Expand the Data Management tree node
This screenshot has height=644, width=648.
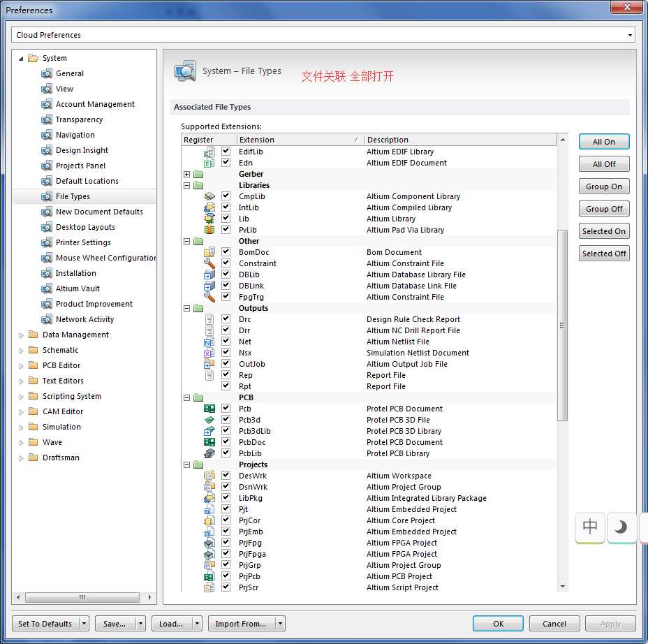point(21,335)
